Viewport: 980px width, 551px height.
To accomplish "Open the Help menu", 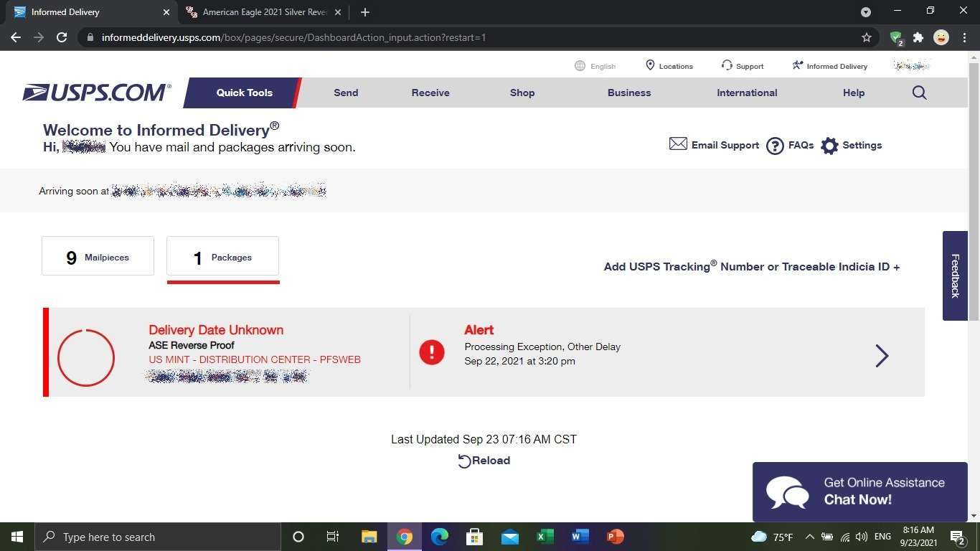I will (x=854, y=93).
